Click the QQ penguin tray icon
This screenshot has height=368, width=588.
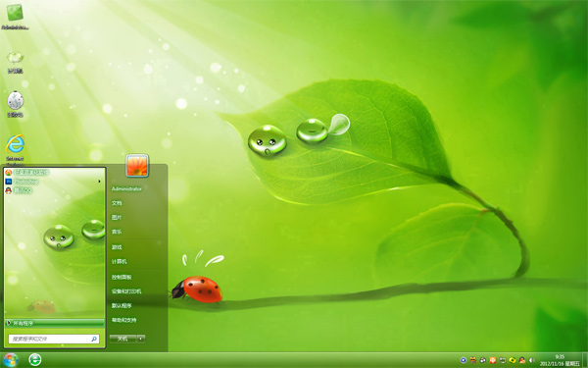coord(522,360)
